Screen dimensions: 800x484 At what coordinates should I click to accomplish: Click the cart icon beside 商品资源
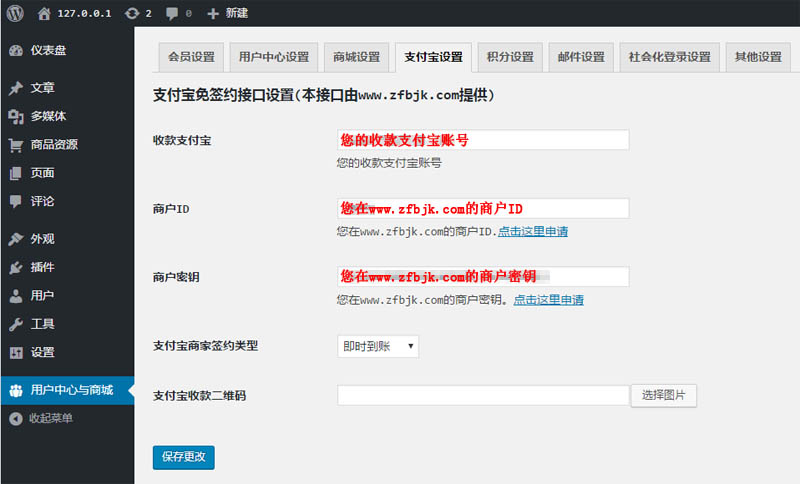tap(16, 145)
